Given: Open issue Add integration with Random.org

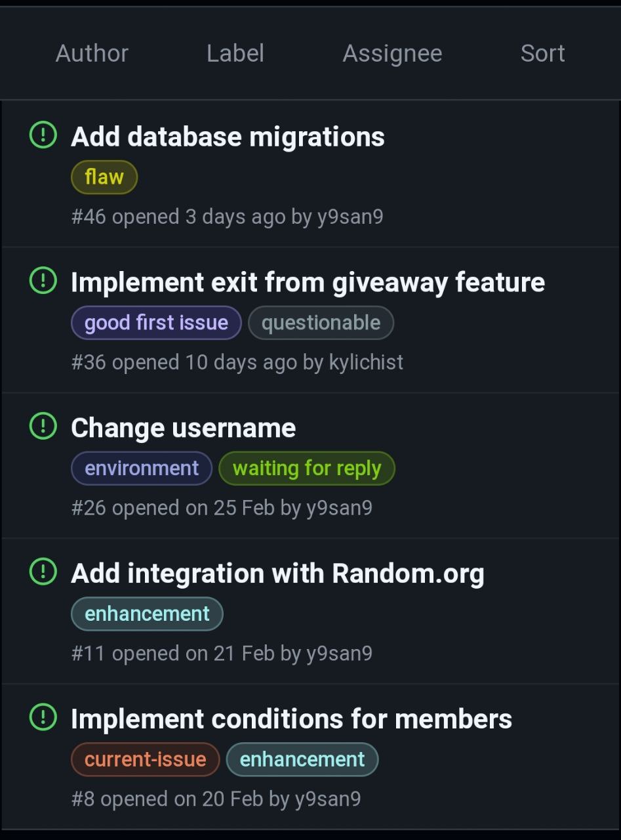Looking at the screenshot, I should coord(277,574).
